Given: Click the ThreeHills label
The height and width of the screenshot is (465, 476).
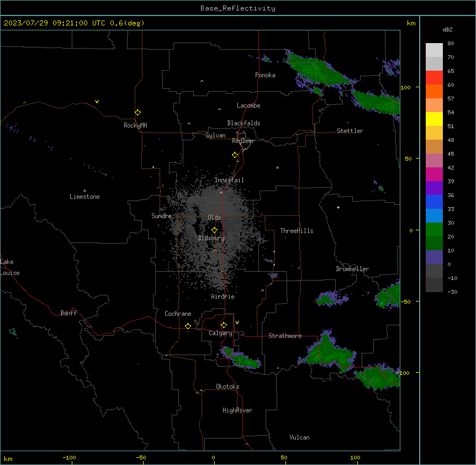Looking at the screenshot, I should point(297,231).
